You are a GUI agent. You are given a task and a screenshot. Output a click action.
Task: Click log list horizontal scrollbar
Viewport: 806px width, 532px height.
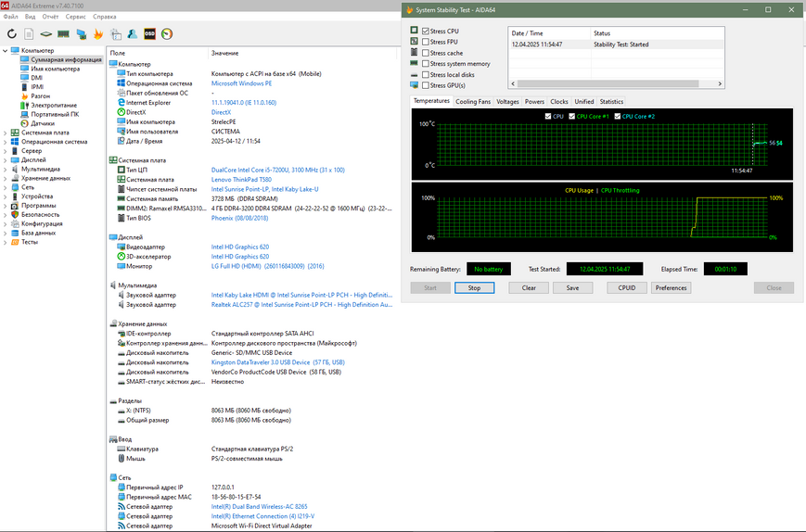pos(608,83)
